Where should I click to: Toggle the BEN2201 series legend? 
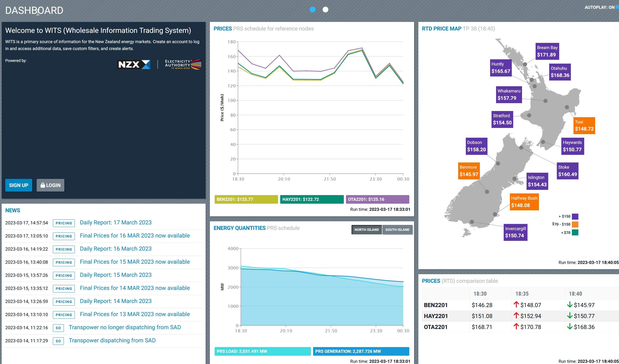tap(246, 199)
